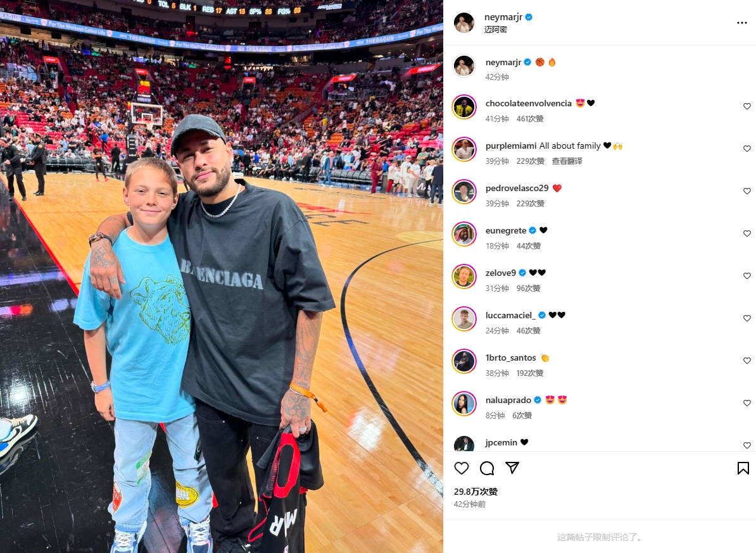This screenshot has width=756, height=553.
Task: Like purplemiami's All about family comment
Action: click(747, 149)
